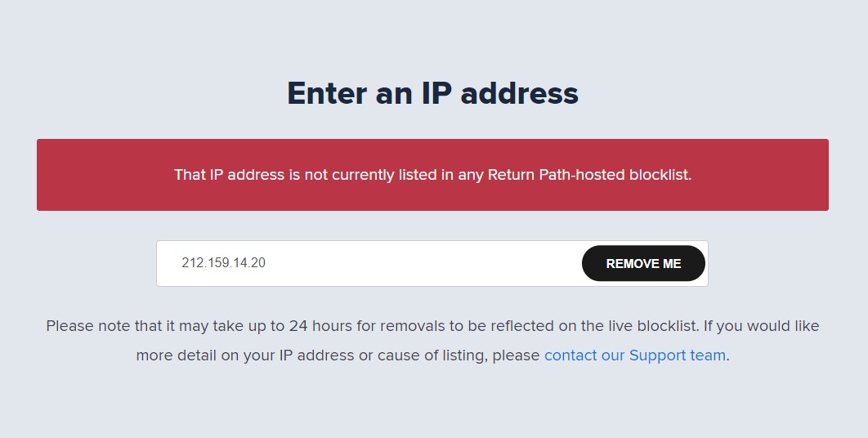Click the word ME on the black button
Image resolution: width=868 pixels, height=438 pixels.
pos(672,264)
